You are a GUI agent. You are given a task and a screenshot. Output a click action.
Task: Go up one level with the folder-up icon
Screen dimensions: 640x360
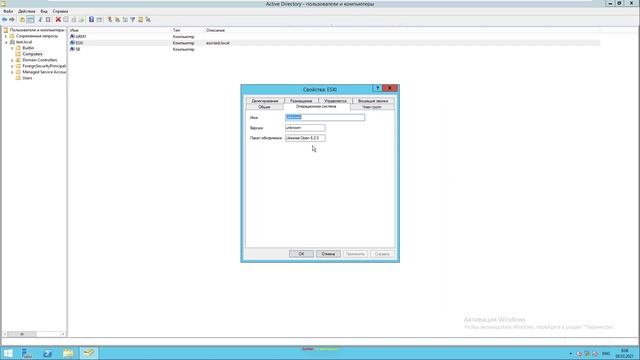tap(22, 20)
